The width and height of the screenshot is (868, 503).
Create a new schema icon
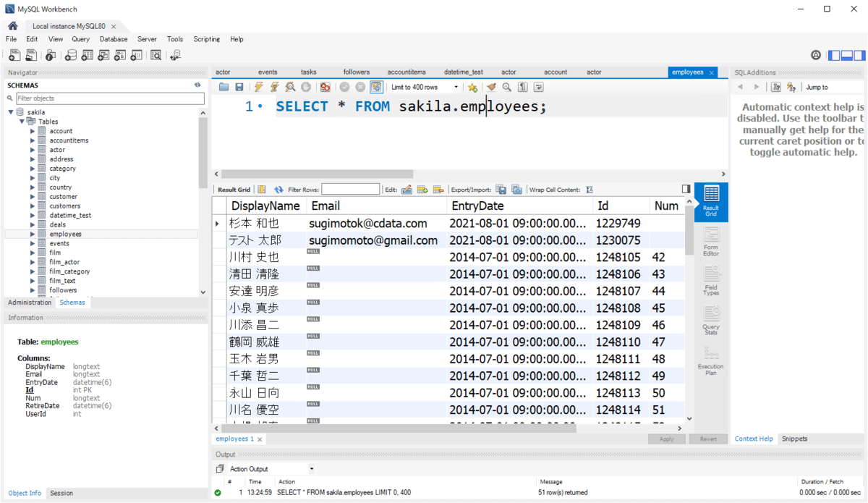tap(70, 55)
